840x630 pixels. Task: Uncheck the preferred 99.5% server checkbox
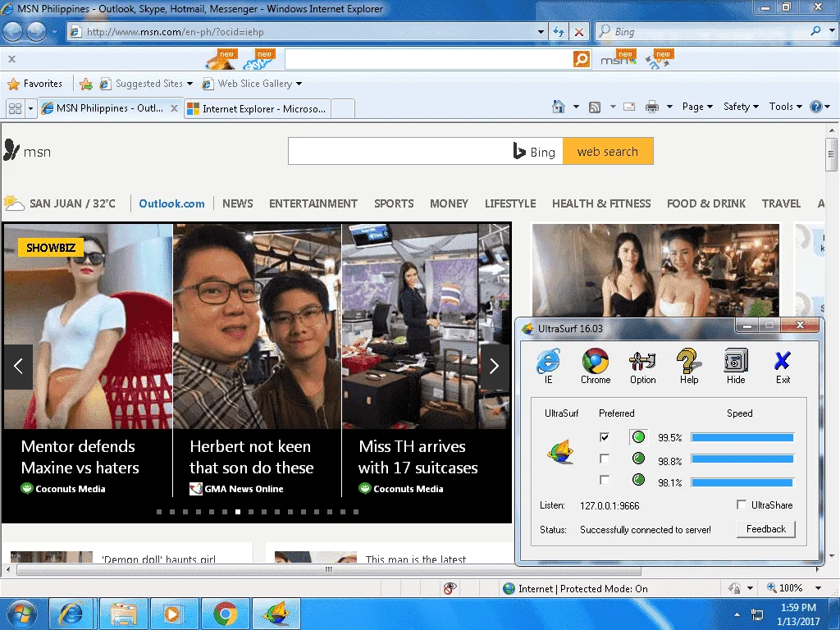click(605, 437)
